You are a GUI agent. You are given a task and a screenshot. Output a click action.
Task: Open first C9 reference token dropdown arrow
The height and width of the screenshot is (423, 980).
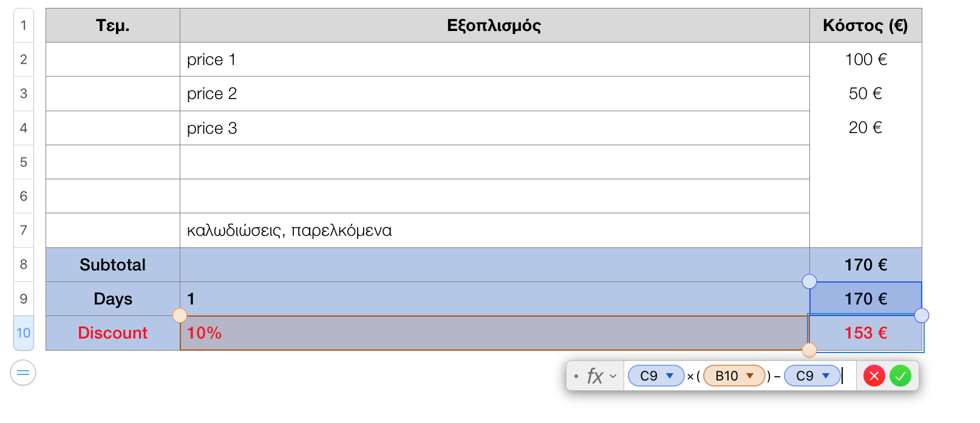(669, 376)
